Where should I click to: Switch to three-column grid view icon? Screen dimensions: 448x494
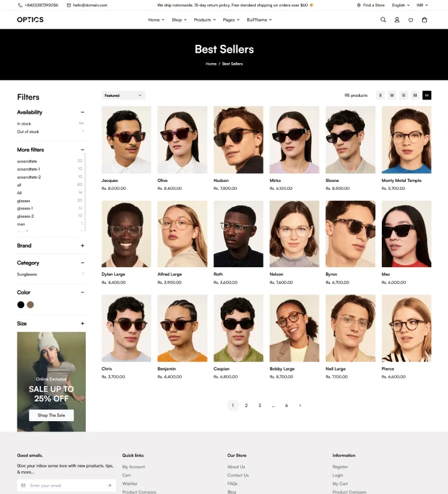(x=416, y=95)
